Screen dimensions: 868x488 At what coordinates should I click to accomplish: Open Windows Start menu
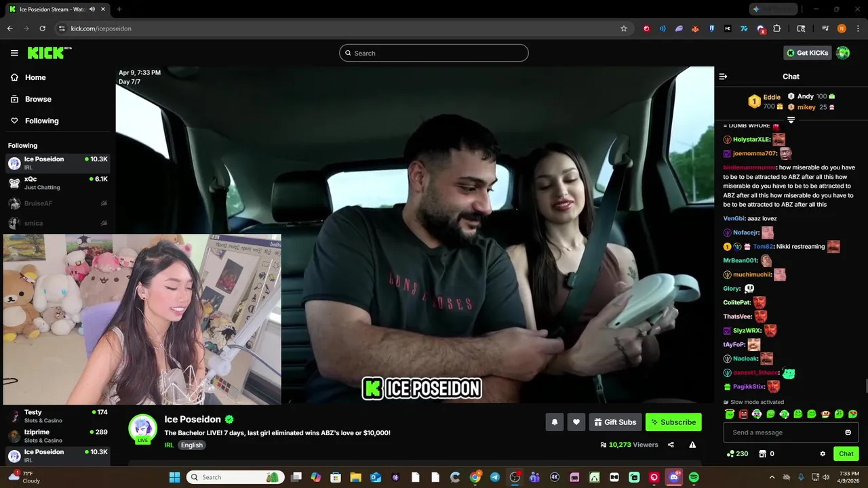(174, 477)
